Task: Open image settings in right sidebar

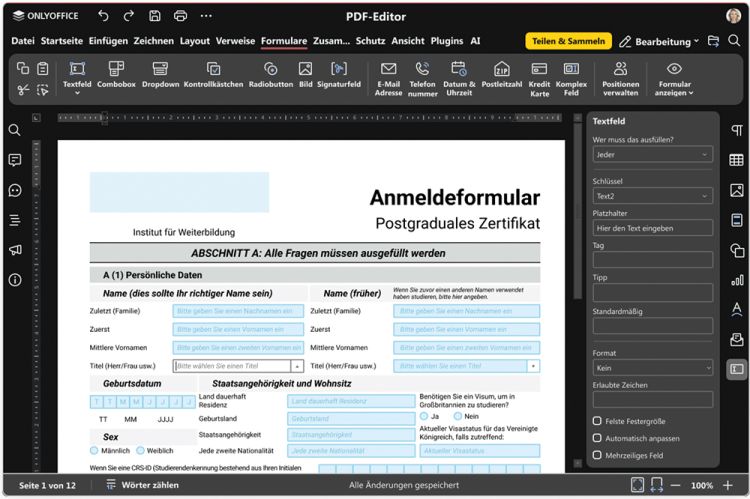Action: (x=737, y=190)
